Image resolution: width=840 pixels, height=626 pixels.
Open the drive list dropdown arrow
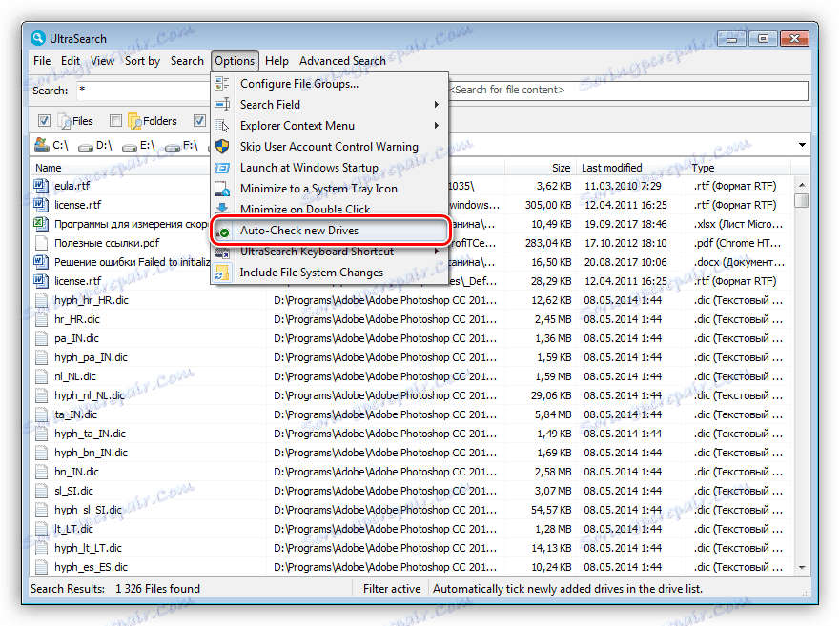pos(802,145)
